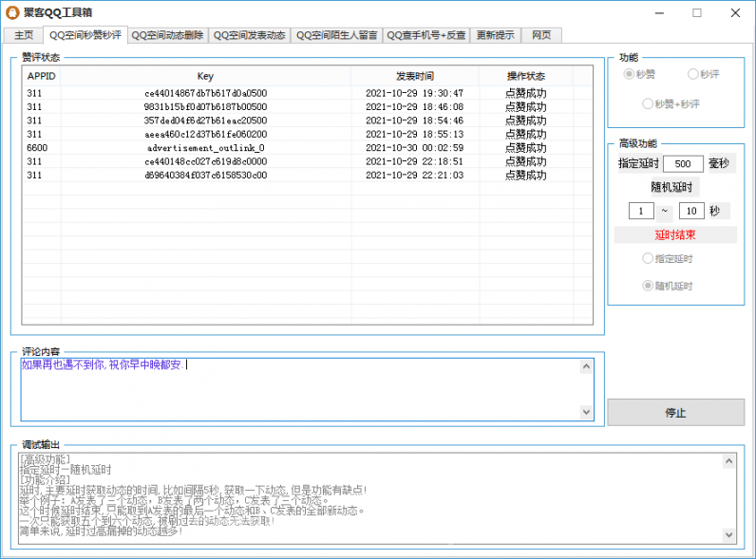
Task: Sort by the Key column header
Action: [x=205, y=76]
